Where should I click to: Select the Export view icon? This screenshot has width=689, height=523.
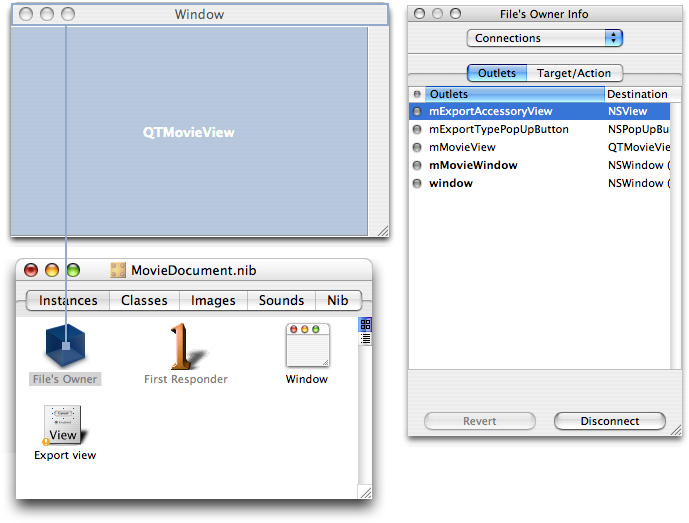(x=64, y=425)
